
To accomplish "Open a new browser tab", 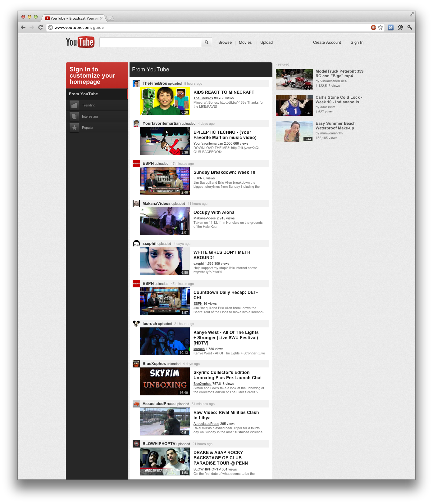I will 110,18.
